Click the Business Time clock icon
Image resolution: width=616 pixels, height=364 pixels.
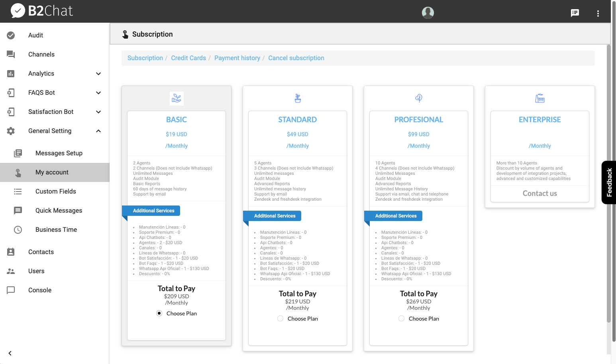(x=18, y=230)
